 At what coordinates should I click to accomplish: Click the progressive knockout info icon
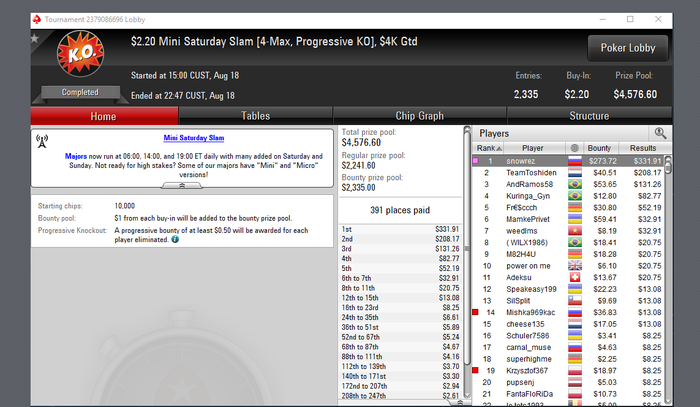(x=175, y=239)
